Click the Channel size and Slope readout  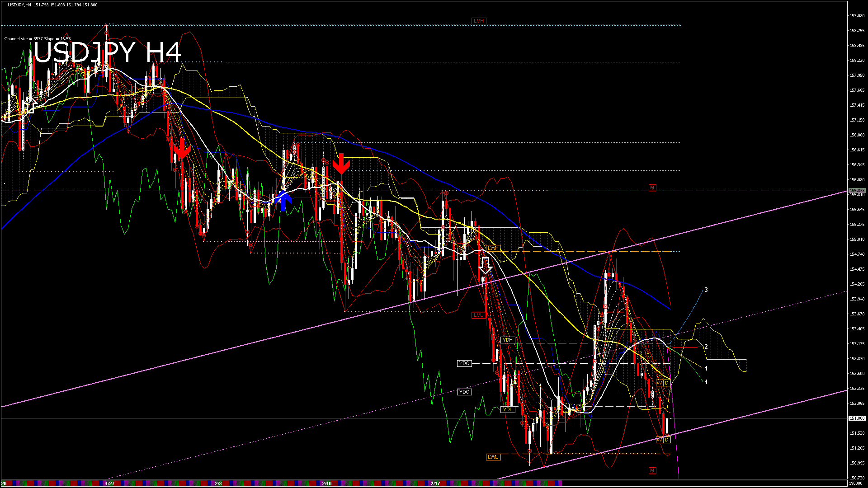(x=38, y=39)
